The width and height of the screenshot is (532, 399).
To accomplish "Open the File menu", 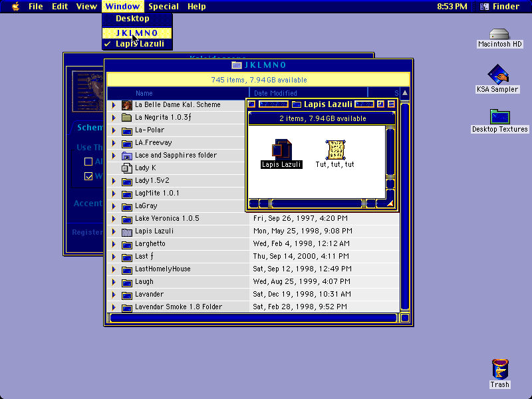I will point(36,7).
